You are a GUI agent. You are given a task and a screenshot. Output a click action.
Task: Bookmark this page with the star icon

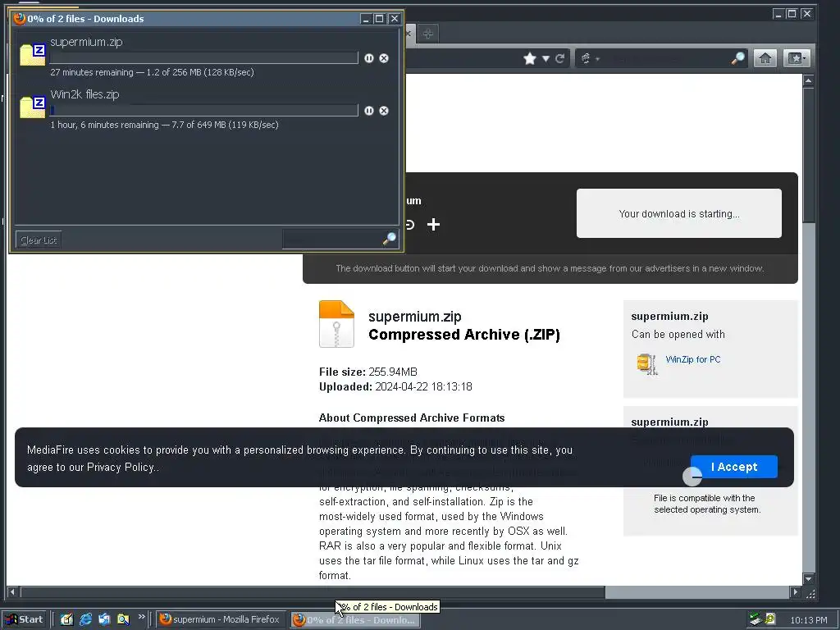(530, 58)
